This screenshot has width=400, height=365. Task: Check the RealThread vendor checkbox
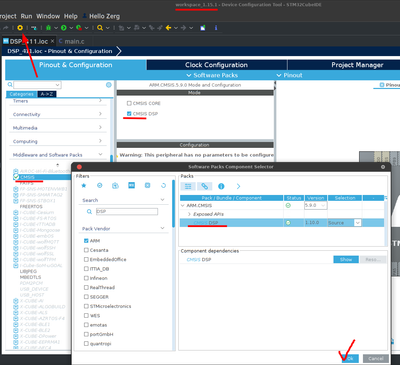coord(86,287)
